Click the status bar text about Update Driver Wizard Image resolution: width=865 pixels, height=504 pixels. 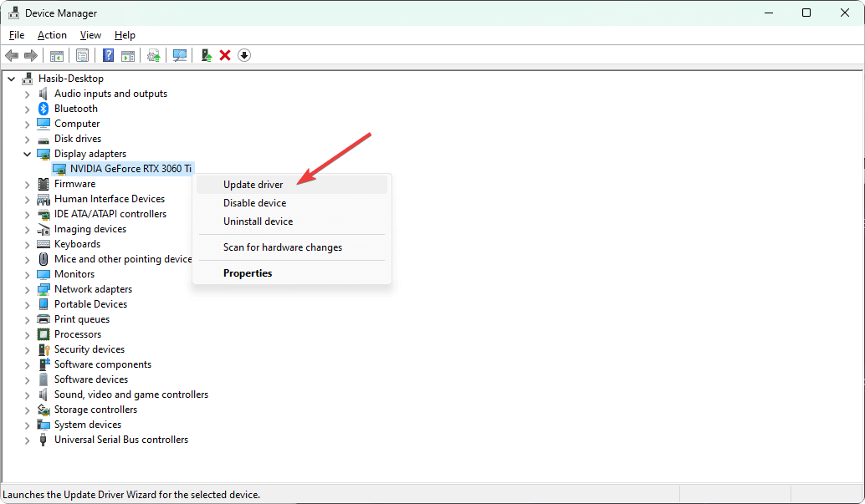point(131,495)
